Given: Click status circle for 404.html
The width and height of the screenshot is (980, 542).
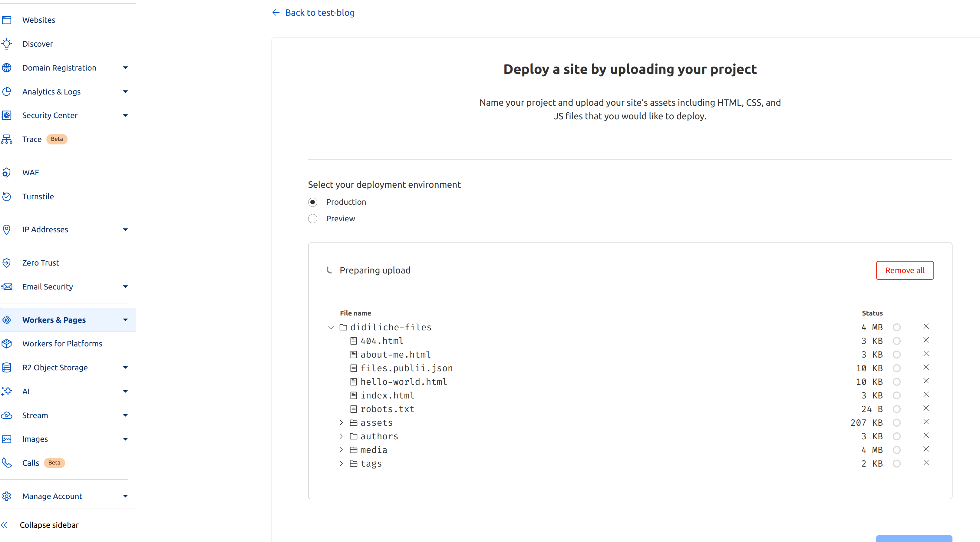Looking at the screenshot, I should pyautogui.click(x=897, y=341).
